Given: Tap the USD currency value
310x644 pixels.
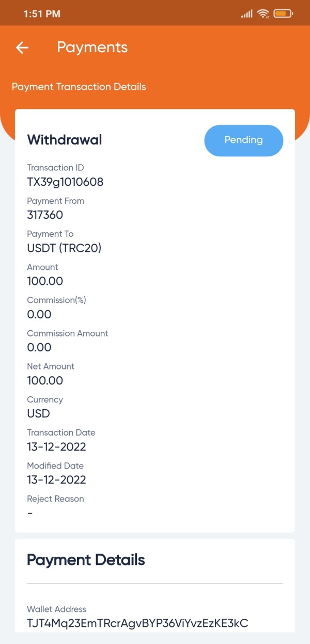Looking at the screenshot, I should (x=38, y=414).
